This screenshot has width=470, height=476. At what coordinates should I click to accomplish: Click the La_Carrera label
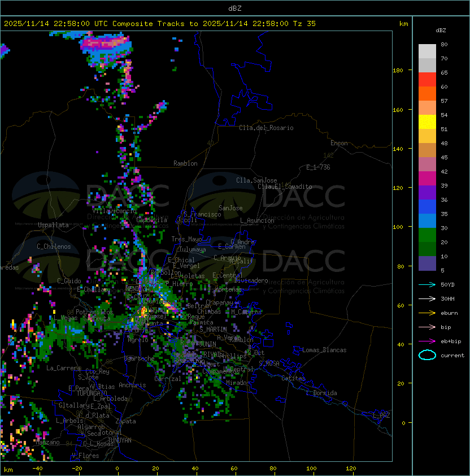[x=63, y=368]
